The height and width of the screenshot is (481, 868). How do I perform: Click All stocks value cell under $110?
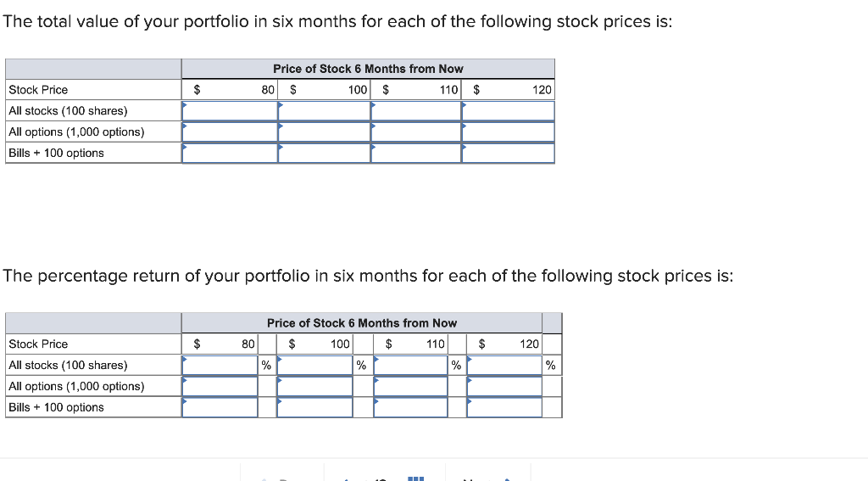click(416, 111)
